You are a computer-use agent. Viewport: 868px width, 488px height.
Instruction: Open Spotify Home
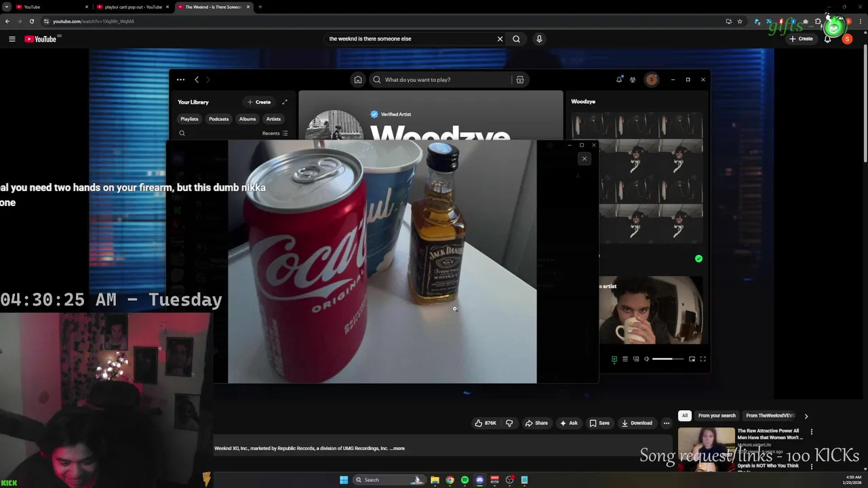coord(358,79)
